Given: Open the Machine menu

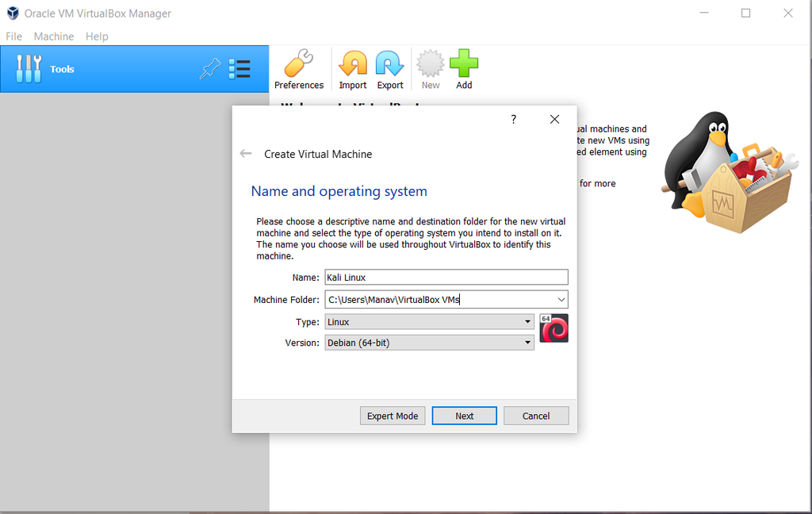Looking at the screenshot, I should (x=54, y=36).
